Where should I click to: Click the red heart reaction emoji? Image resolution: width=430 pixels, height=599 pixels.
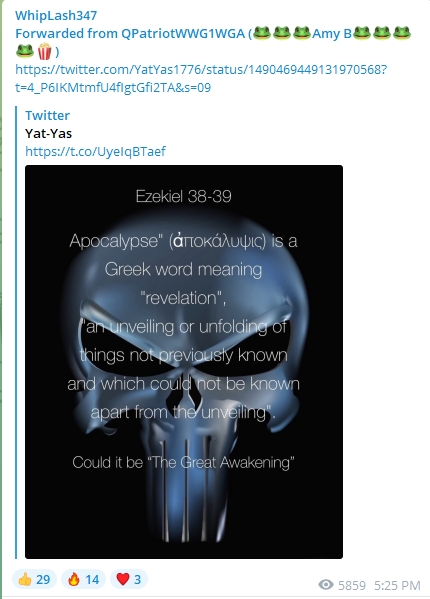point(123,579)
